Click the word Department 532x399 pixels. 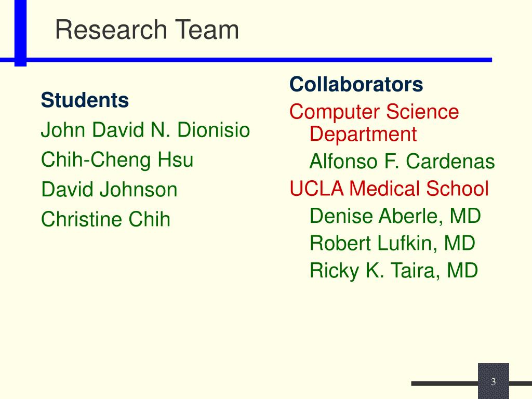click(x=363, y=135)
